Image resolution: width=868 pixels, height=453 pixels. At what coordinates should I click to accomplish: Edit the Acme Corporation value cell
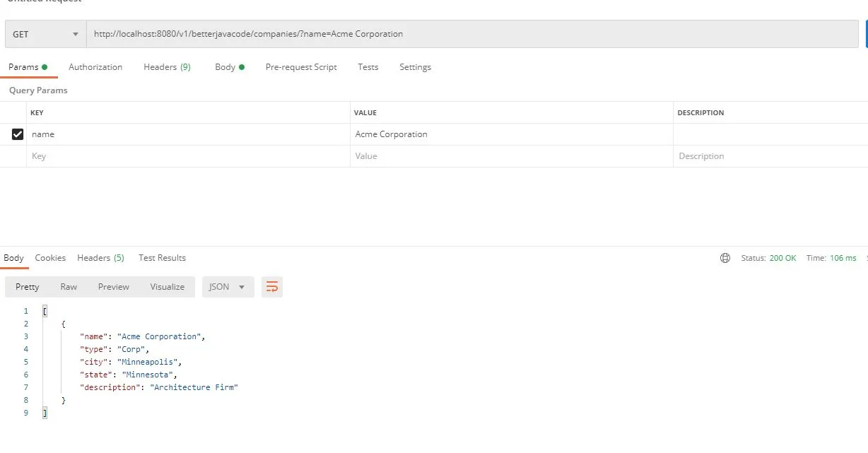pyautogui.click(x=511, y=134)
